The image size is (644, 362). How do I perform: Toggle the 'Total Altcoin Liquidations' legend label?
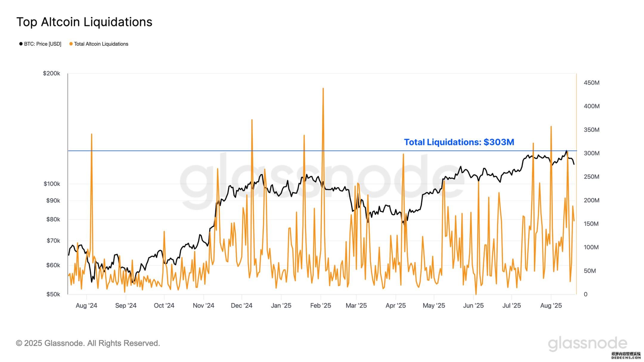101,44
